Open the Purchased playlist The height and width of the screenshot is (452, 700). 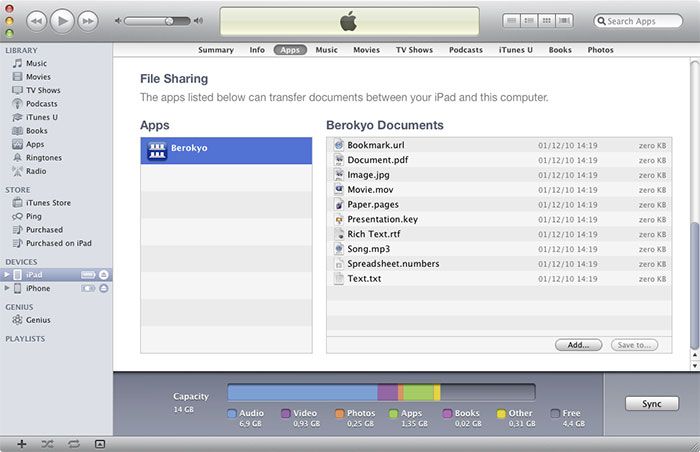(x=56, y=230)
